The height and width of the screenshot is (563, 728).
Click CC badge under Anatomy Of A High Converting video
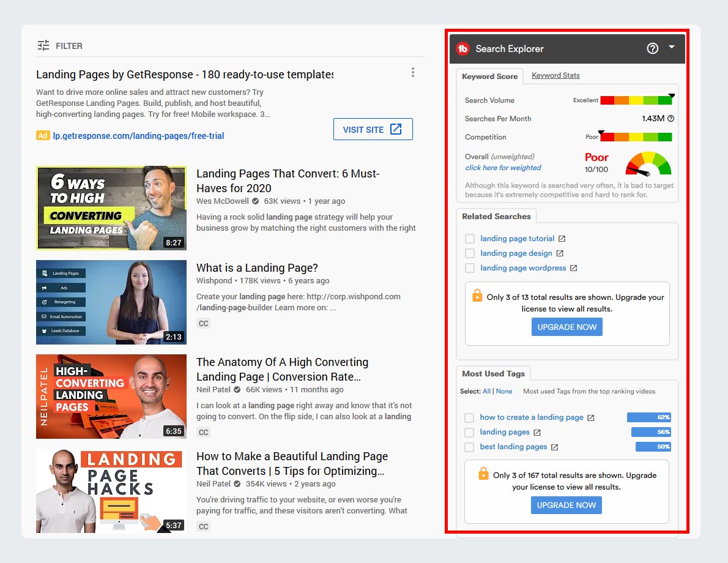[x=203, y=433]
